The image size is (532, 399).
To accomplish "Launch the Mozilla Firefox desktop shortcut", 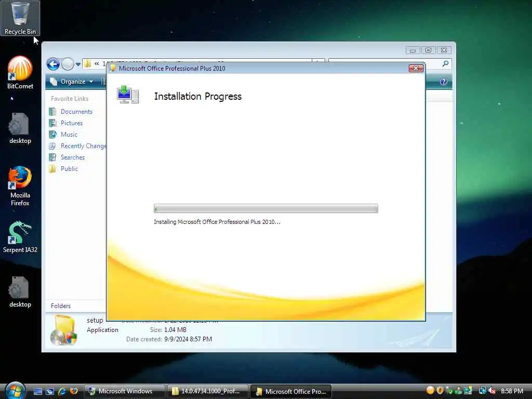I will 20,186.
